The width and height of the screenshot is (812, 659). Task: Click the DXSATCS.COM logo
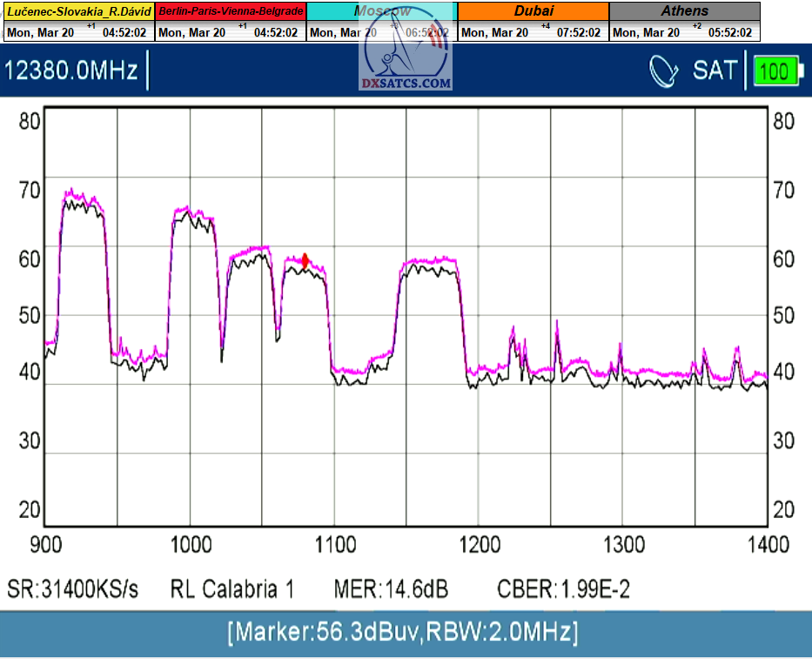pos(406,61)
